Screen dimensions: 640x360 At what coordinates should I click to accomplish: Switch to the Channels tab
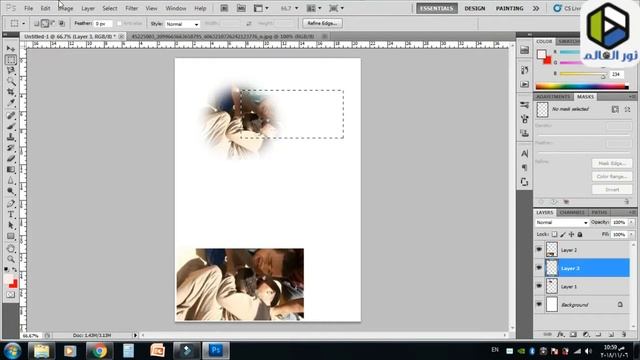[572, 213]
